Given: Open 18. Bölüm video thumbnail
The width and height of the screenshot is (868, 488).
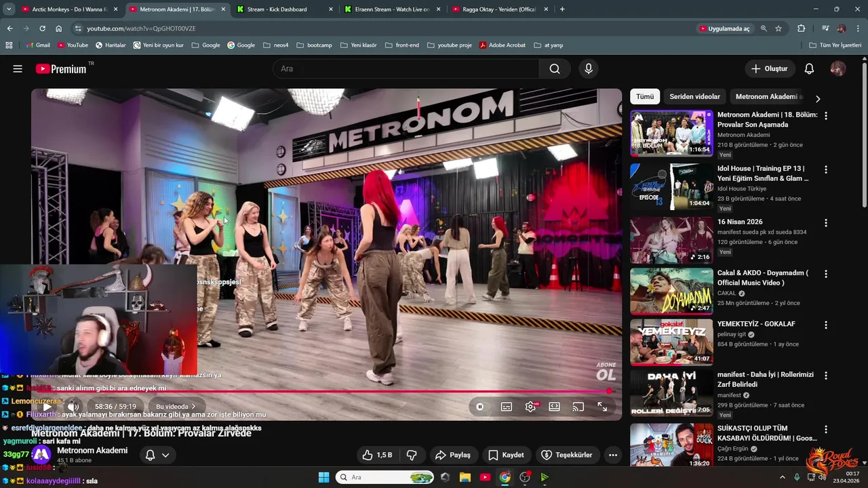Looking at the screenshot, I should click(x=671, y=134).
